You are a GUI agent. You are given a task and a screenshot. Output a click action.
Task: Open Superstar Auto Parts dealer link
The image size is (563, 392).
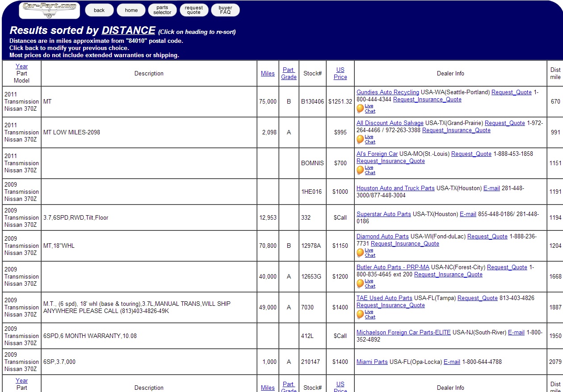[x=384, y=214]
